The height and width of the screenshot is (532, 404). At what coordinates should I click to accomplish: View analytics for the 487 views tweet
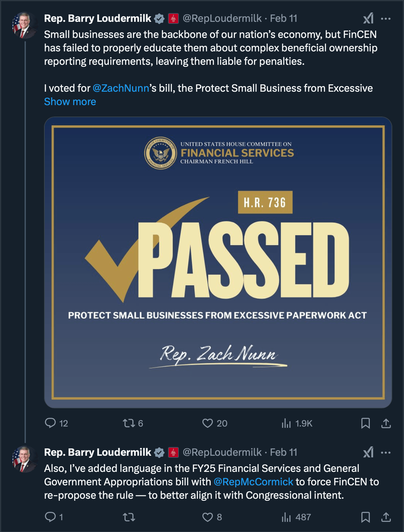286,517
